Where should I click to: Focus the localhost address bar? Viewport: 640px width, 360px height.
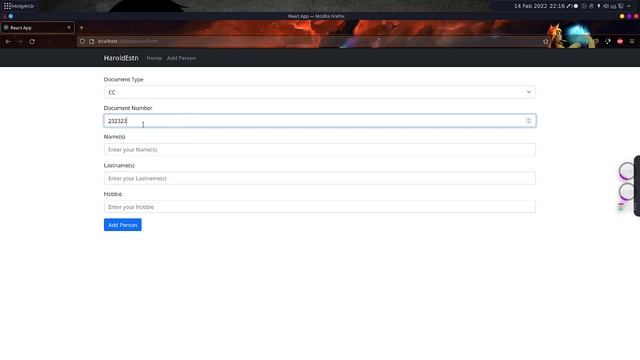pos(310,41)
